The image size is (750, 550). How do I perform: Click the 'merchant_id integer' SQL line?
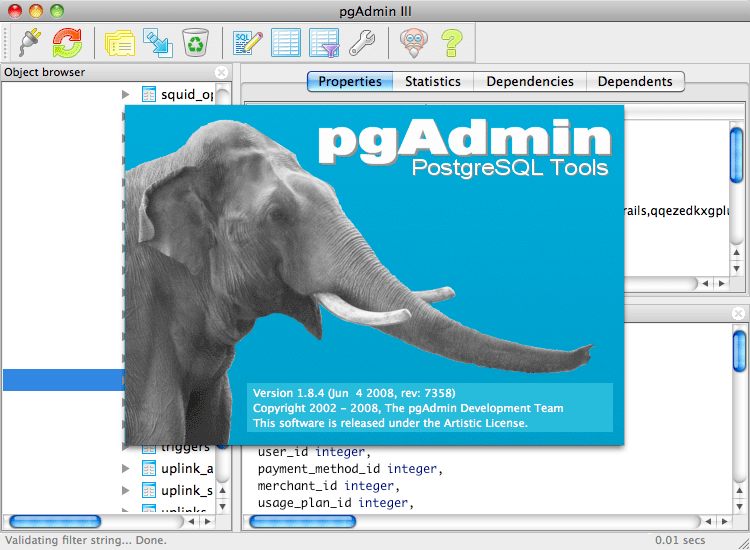click(329, 486)
